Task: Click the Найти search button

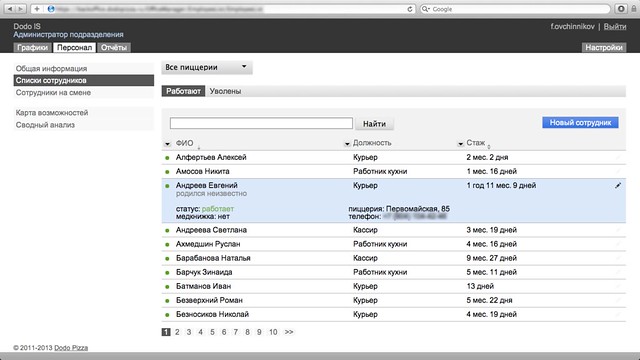Action: pos(374,124)
